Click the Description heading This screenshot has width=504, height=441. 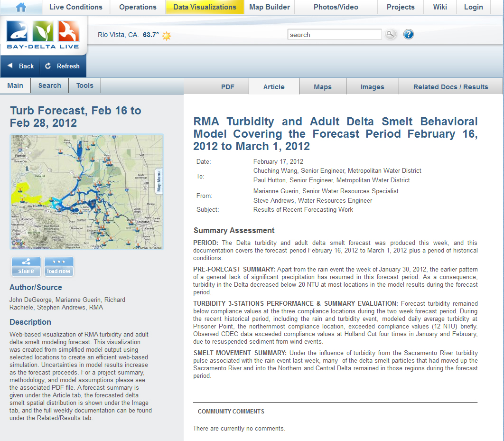point(30,322)
